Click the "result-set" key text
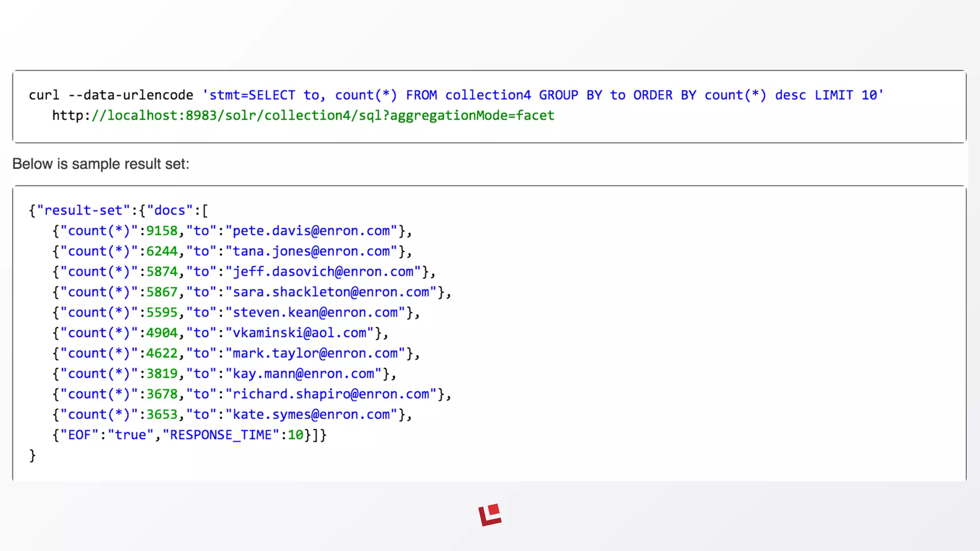Image resolution: width=980 pixels, height=551 pixels. point(83,210)
